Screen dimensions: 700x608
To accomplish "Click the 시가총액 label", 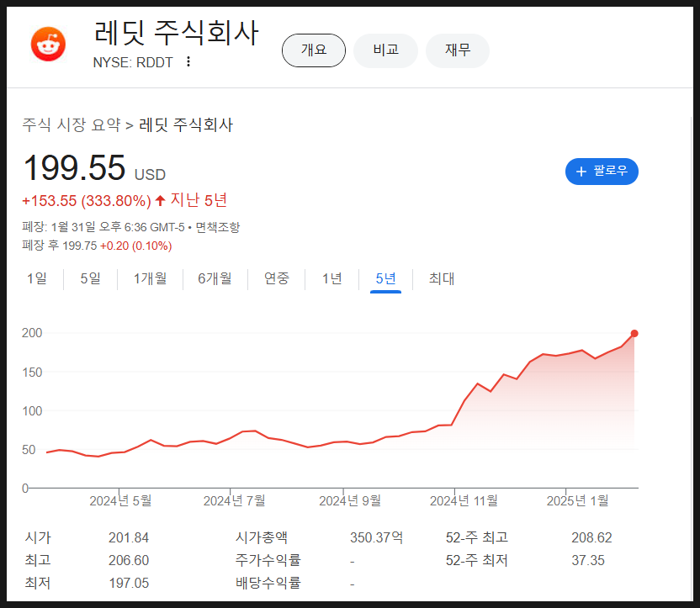I will (262, 537).
